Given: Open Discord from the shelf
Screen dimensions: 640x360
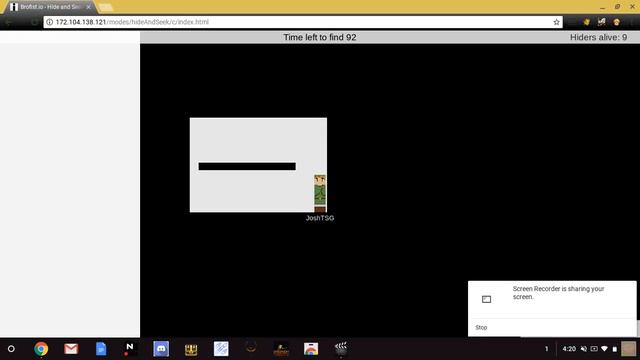Looking at the screenshot, I should pyautogui.click(x=161, y=349).
